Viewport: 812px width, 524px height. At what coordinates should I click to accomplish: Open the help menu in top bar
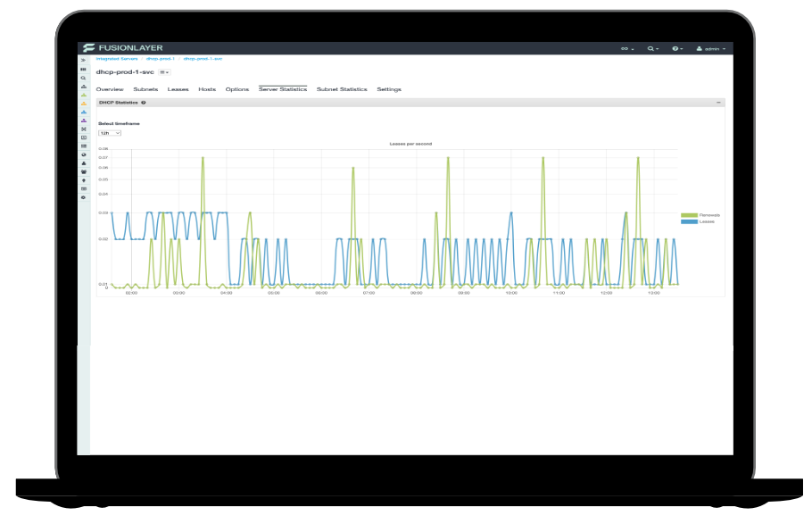[677, 48]
